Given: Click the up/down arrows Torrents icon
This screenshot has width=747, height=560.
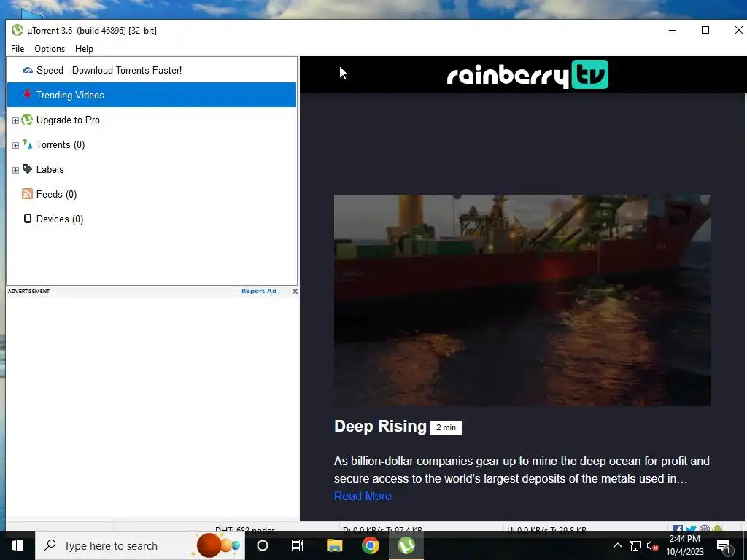Looking at the screenshot, I should click(x=27, y=144).
